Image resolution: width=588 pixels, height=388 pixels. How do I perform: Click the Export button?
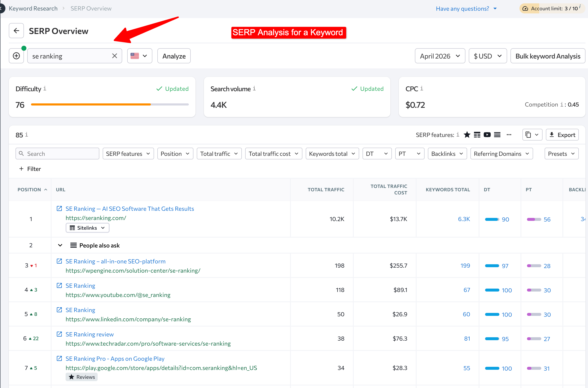[562, 135]
